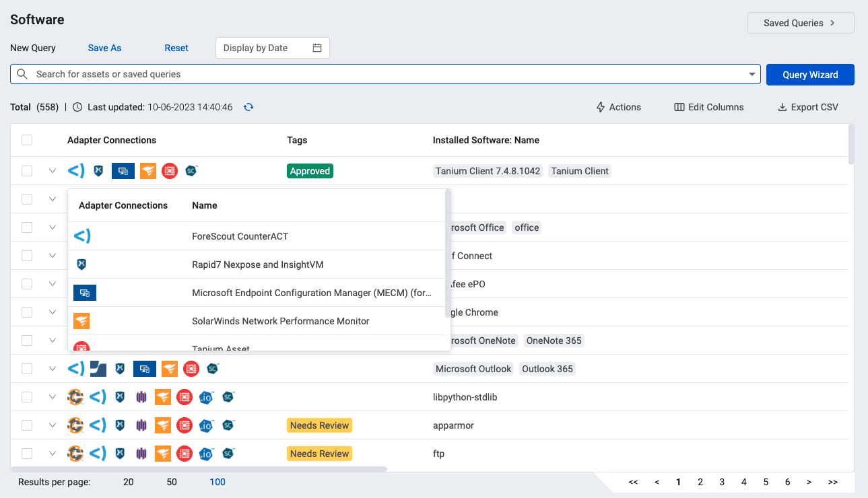Select the SolarWinds adapter icon in the tooltip
This screenshot has height=498, width=868.
(81, 321)
